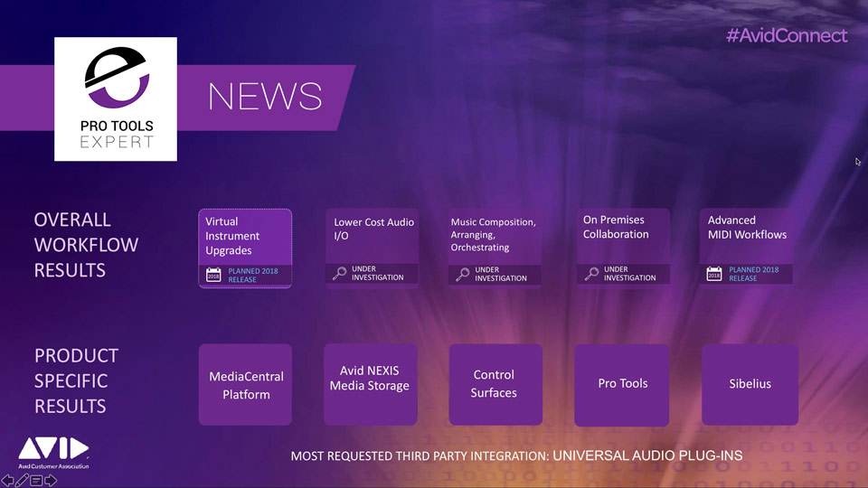Select Music Composition, Arranging, Orchestrating card
868x488 pixels.
coord(495,248)
